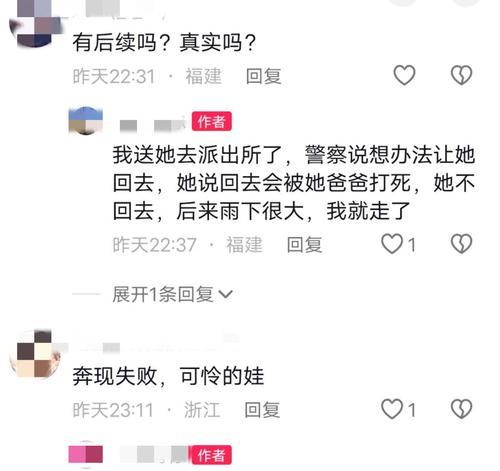Viewport: 500px width, 471px height.
Task: Reply to the author's comment at 22:37
Action: pyautogui.click(x=304, y=244)
